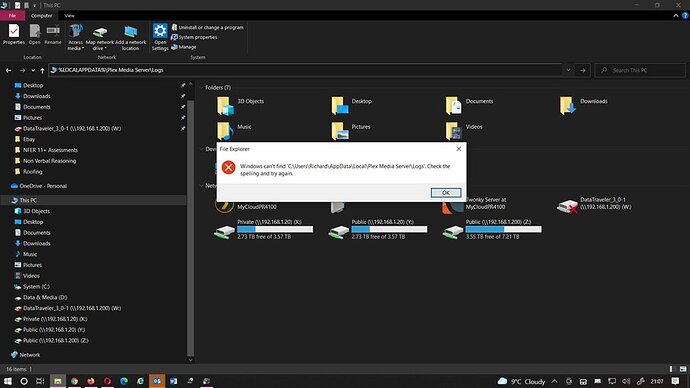The height and width of the screenshot is (388, 690).
Task: Select the Pictures folder in main pane
Action: click(351, 131)
